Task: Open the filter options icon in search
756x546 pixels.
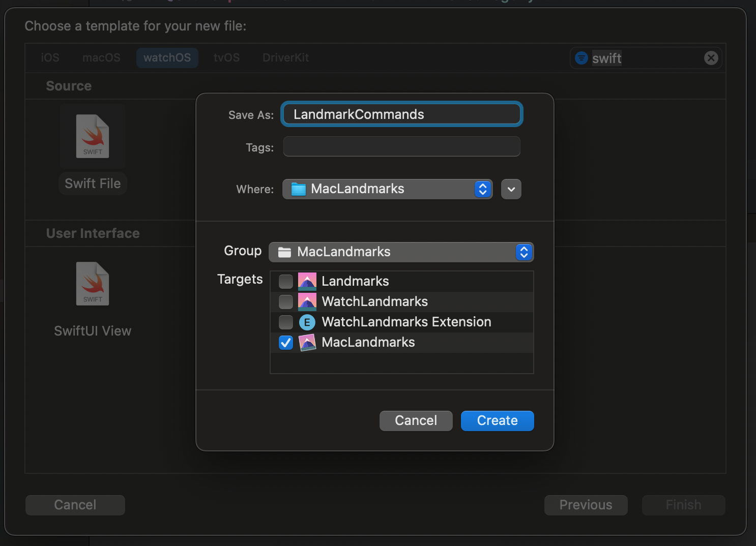Action: pyautogui.click(x=581, y=58)
